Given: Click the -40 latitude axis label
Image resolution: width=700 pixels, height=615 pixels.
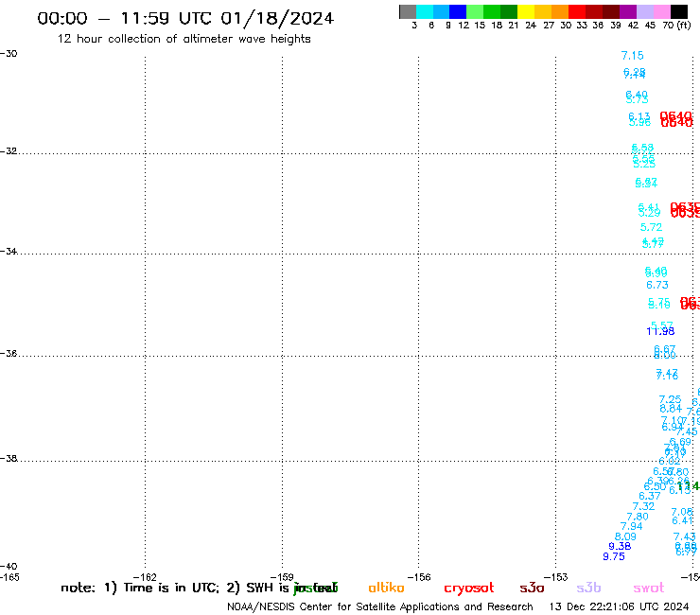Looking at the screenshot, I should click(9, 567).
